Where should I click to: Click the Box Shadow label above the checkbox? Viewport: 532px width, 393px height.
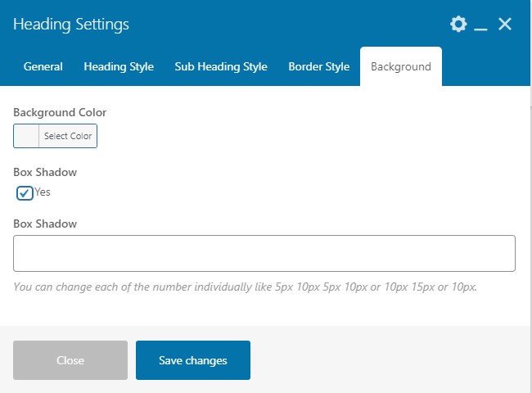45,173
